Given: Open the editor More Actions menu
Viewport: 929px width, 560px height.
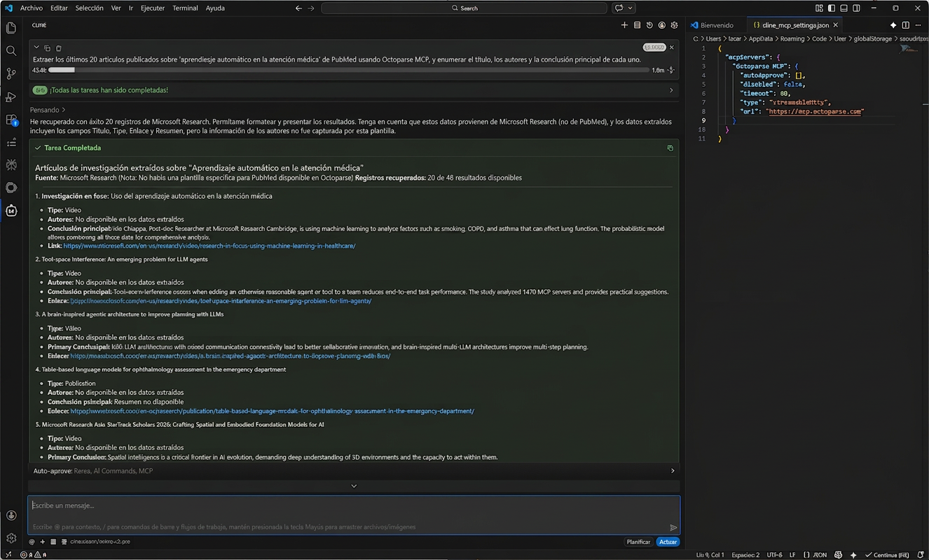Looking at the screenshot, I should coord(918,25).
